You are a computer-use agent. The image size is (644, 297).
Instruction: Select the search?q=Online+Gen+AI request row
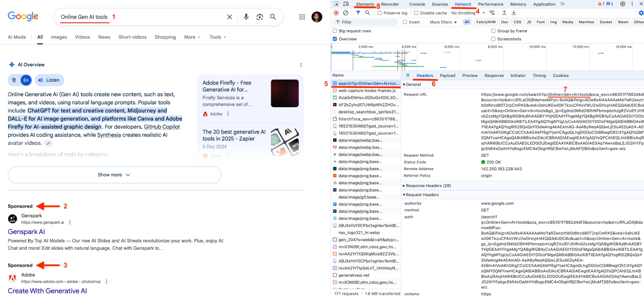pyautogui.click(x=366, y=83)
